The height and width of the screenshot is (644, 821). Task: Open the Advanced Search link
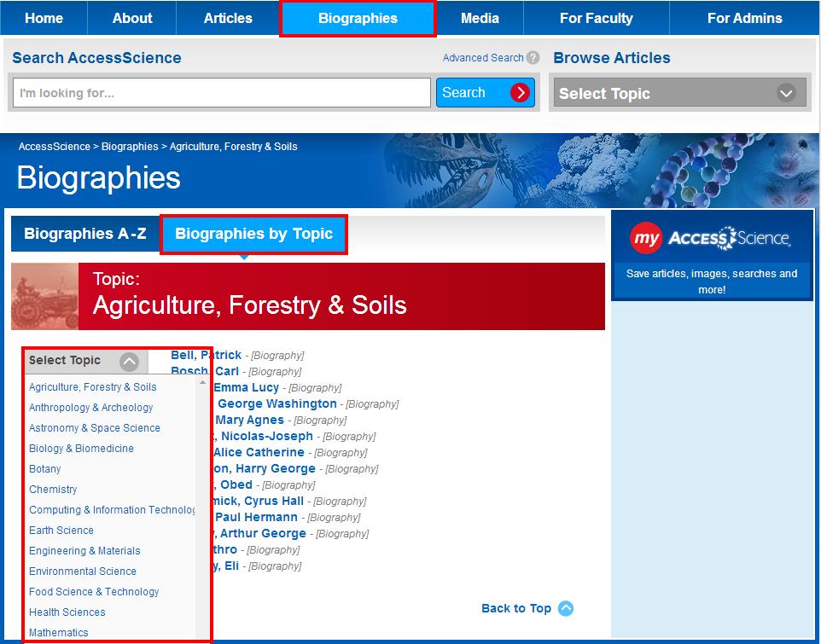pos(483,57)
